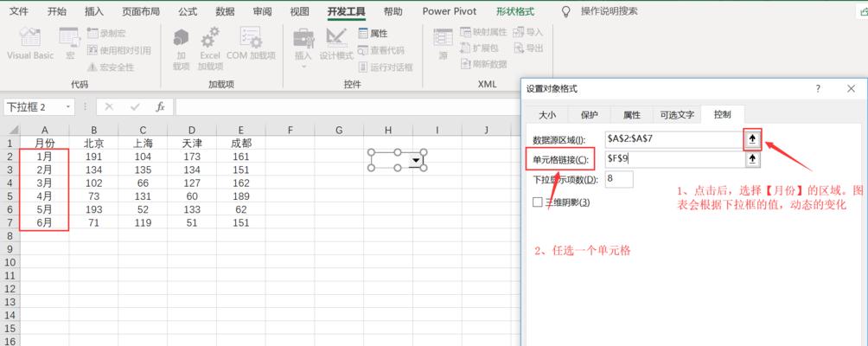Click the 数据源区域 input field
This screenshot has height=346, width=868.
point(674,139)
